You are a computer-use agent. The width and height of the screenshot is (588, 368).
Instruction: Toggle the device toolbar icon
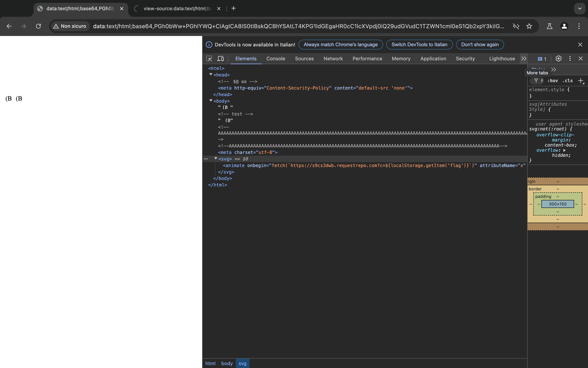[x=221, y=59]
